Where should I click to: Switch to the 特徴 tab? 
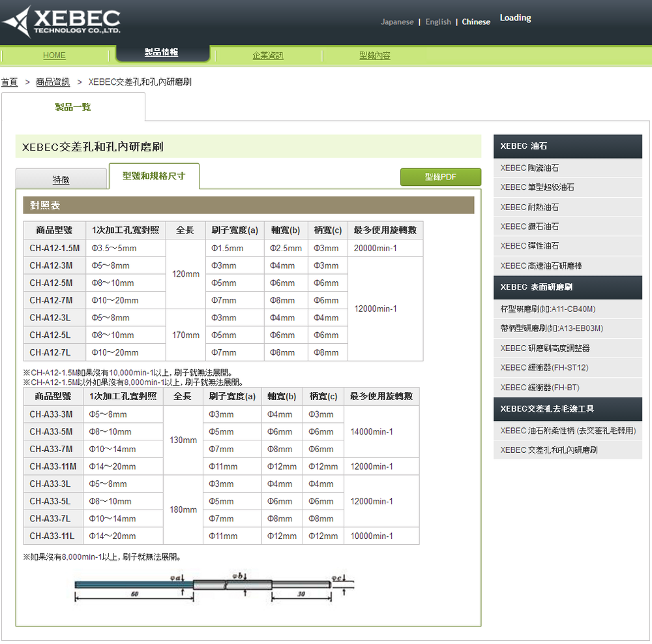pyautogui.click(x=61, y=178)
